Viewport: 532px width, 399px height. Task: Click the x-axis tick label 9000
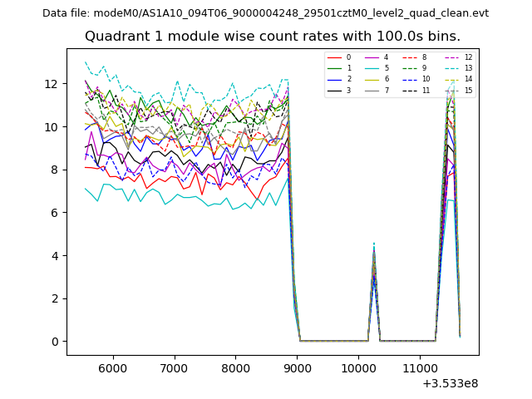click(x=297, y=367)
